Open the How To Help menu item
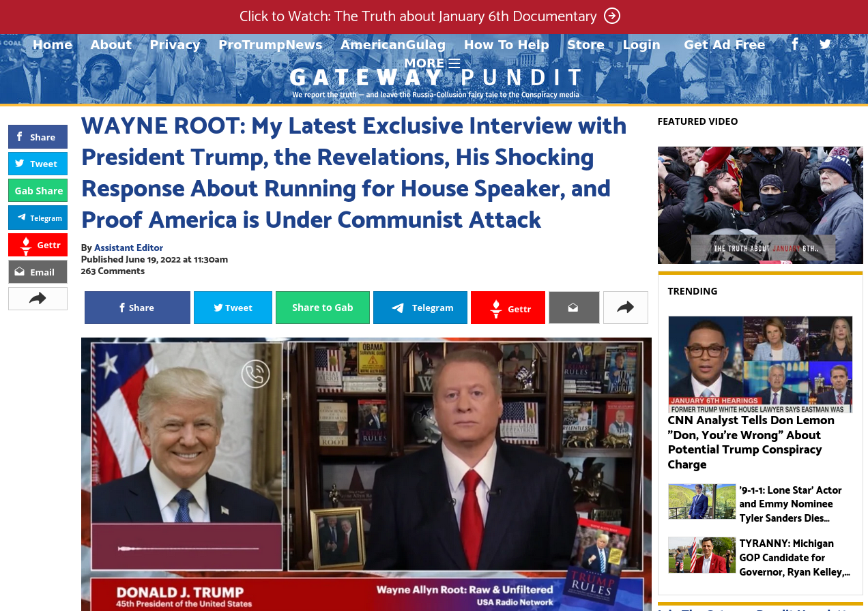Viewport: 868px width, 611px height. [506, 44]
